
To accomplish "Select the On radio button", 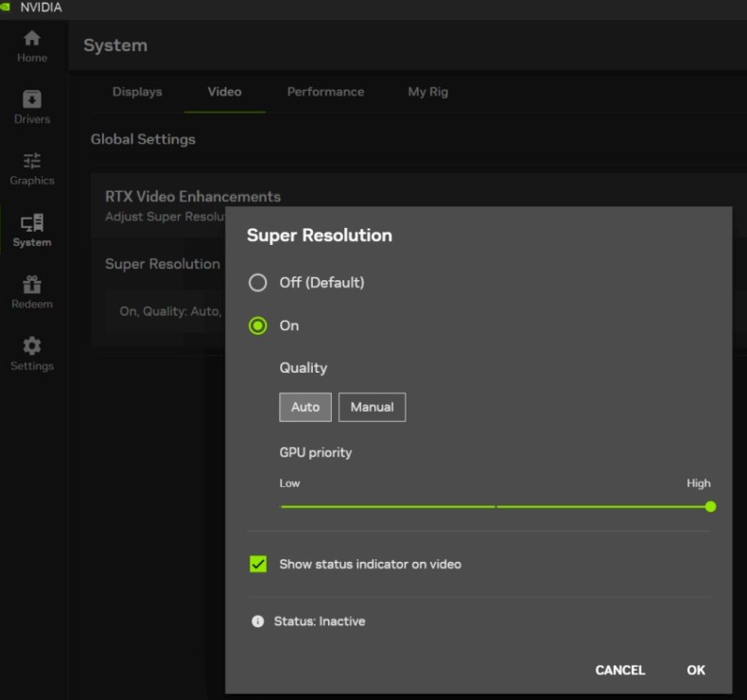I will point(258,326).
